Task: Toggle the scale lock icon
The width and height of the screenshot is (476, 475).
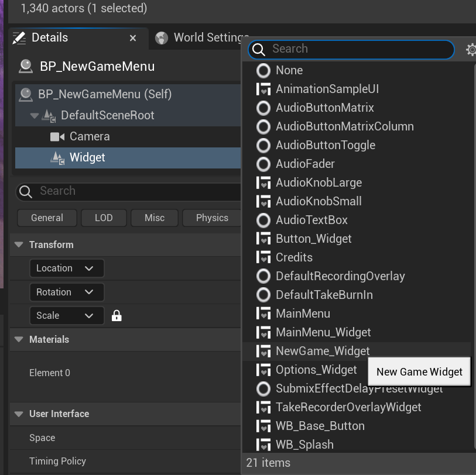Action: click(117, 316)
